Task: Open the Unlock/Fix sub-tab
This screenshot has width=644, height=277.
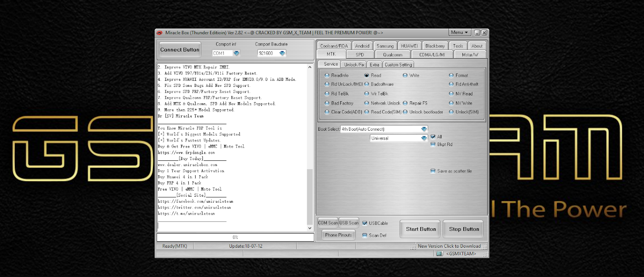Action: pyautogui.click(x=354, y=64)
